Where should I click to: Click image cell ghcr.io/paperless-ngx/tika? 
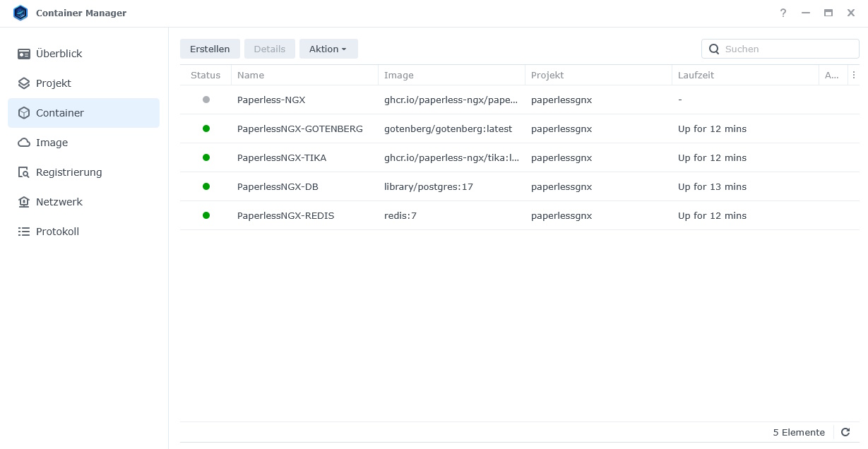[452, 157]
